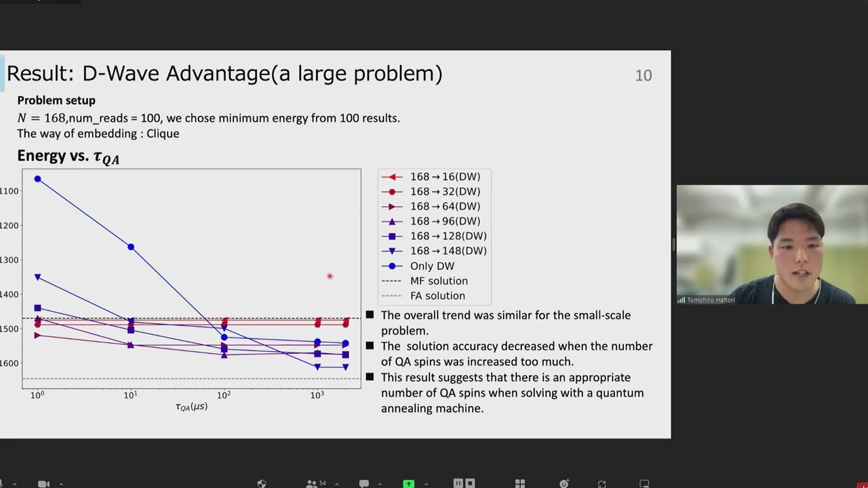
Task: Expand the Share Screen options chevron
Action: (426, 484)
